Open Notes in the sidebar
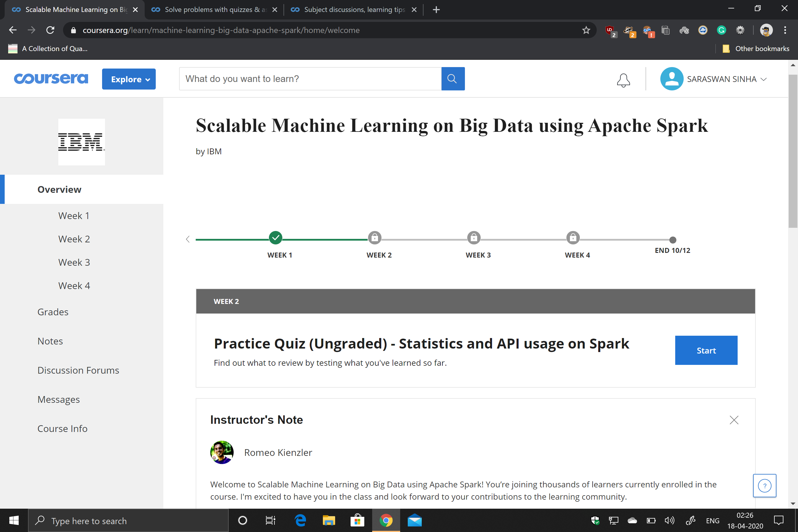 point(50,341)
